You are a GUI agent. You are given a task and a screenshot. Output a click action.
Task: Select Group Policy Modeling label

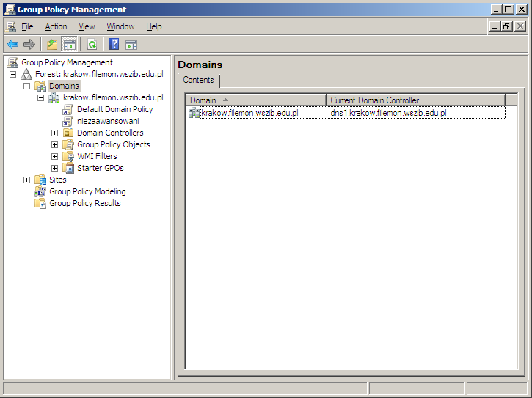(x=87, y=191)
